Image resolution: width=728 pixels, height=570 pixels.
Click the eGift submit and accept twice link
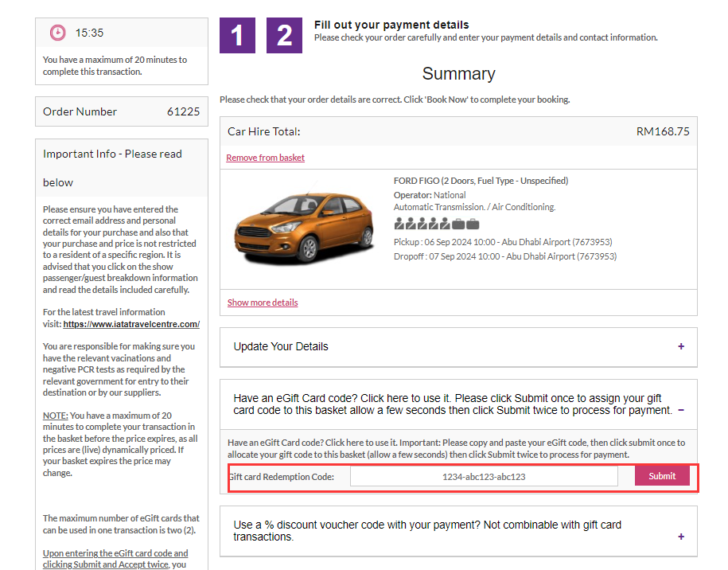coord(115,559)
